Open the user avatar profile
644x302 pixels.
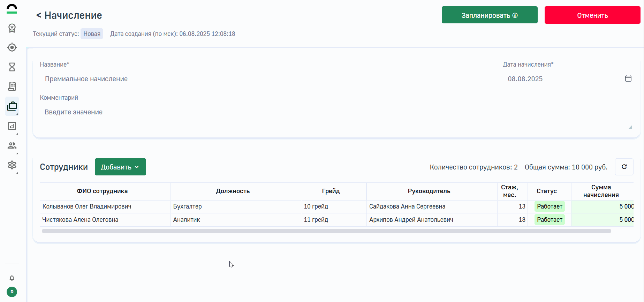pos(12,292)
